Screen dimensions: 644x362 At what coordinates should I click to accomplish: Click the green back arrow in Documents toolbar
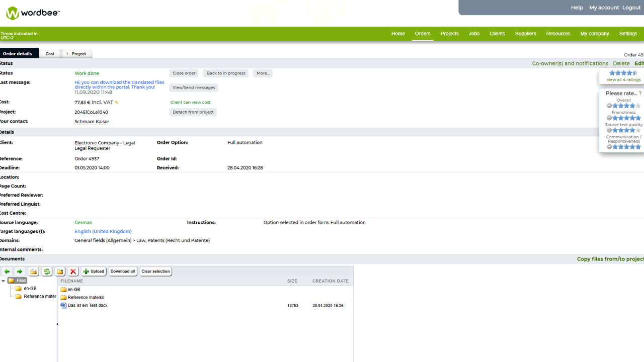pyautogui.click(x=7, y=271)
